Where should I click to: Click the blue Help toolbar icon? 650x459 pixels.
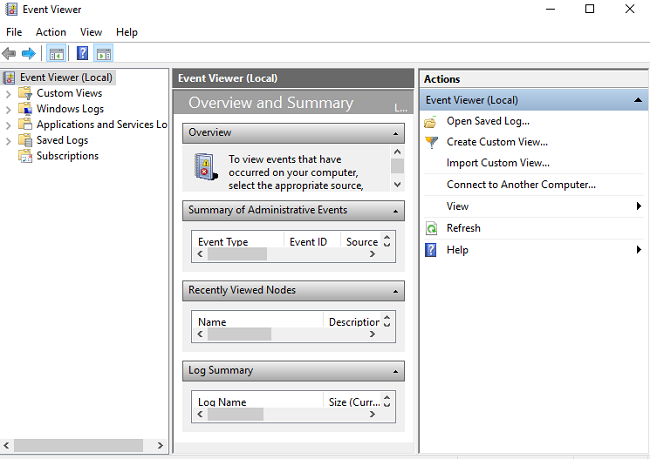pyautogui.click(x=82, y=53)
